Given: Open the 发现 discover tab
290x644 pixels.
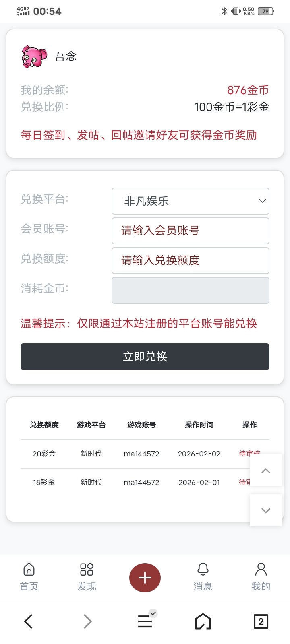Looking at the screenshot, I should [x=87, y=576].
